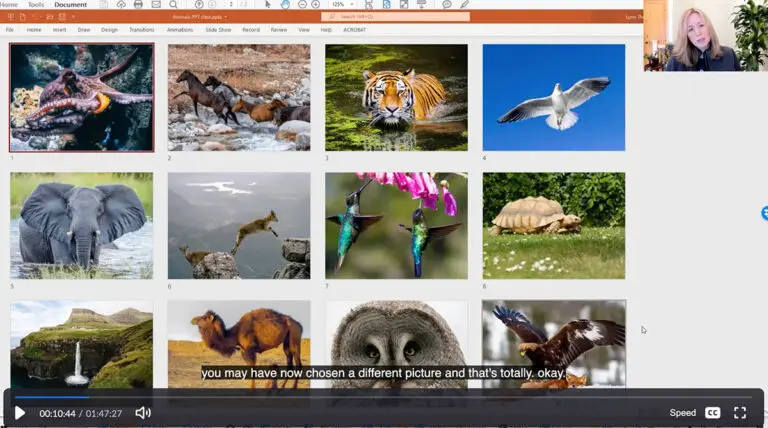Select the tiger slide thumbnail
This screenshot has height=428, width=768.
[x=396, y=97]
